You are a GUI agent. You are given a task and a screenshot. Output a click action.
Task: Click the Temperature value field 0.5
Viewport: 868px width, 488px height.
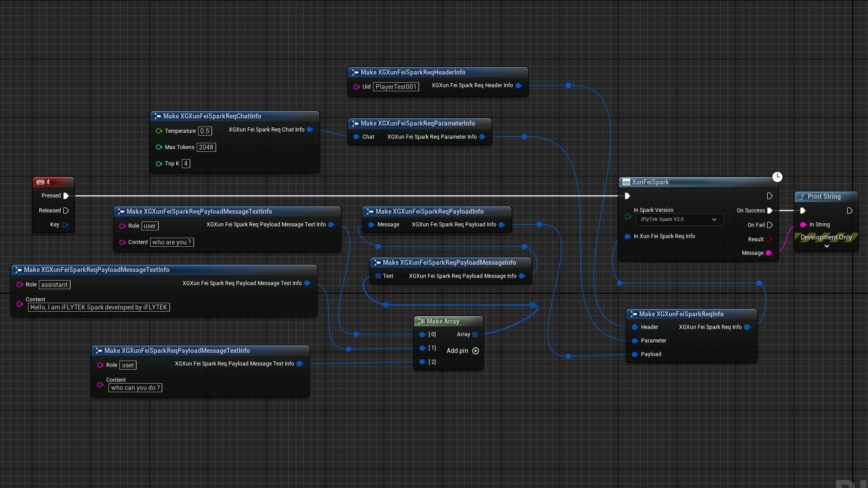tap(205, 131)
